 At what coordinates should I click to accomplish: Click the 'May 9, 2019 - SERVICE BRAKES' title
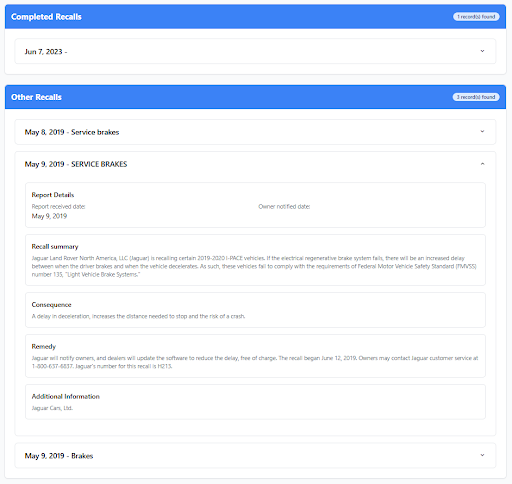click(76, 164)
